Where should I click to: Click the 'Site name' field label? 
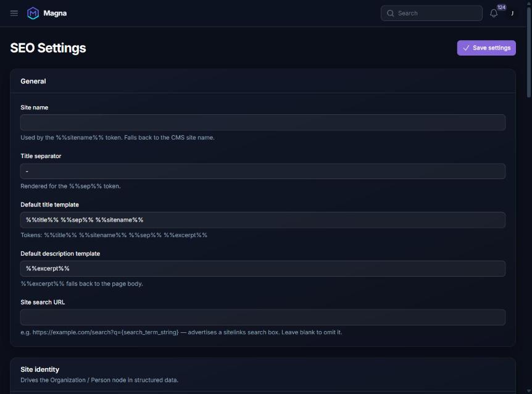[35, 107]
